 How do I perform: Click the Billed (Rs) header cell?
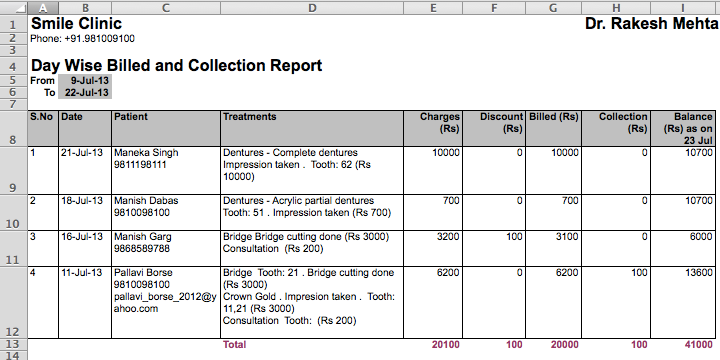(x=553, y=129)
